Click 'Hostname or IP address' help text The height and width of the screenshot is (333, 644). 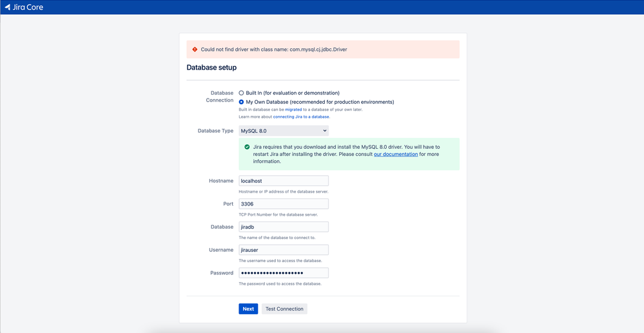[x=284, y=192]
